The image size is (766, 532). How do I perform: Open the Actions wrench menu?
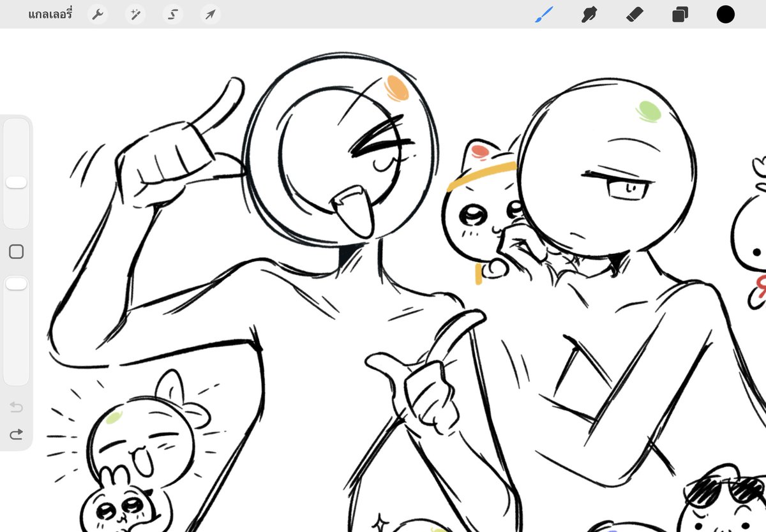97,14
